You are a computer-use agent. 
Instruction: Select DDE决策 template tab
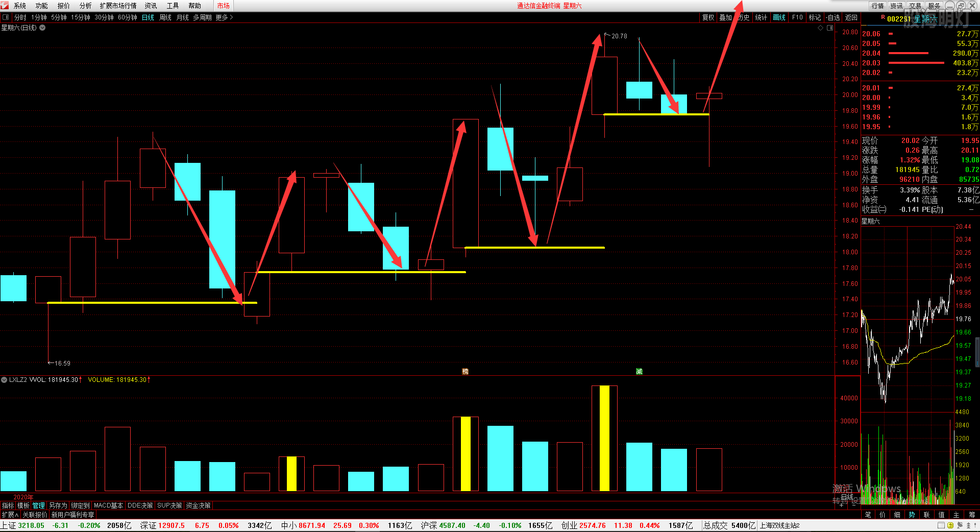point(140,505)
